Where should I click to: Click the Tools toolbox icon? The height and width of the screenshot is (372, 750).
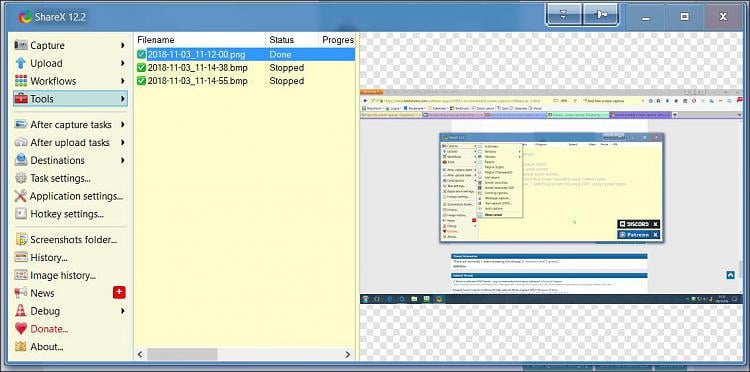click(x=21, y=99)
